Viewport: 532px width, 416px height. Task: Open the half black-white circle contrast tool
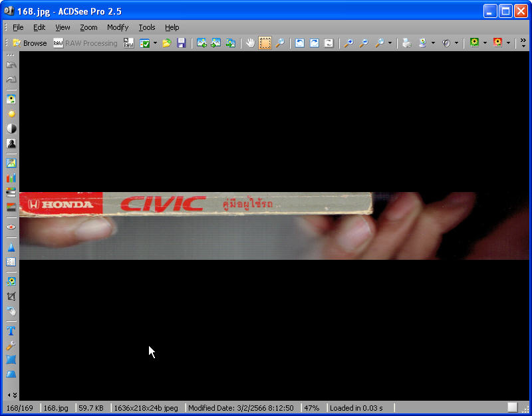11,128
